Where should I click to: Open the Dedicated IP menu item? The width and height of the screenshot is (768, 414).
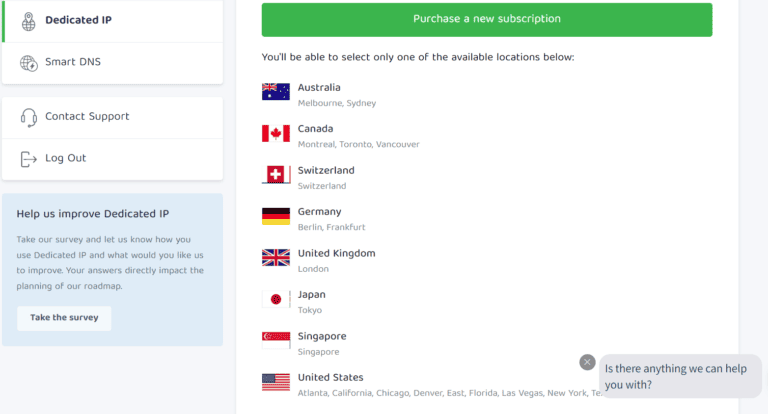78,20
